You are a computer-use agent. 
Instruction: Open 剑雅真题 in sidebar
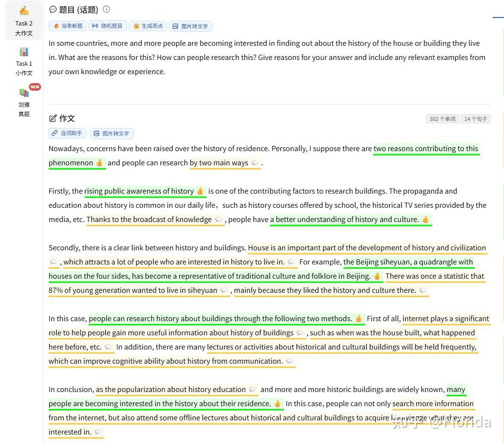pyautogui.click(x=24, y=102)
